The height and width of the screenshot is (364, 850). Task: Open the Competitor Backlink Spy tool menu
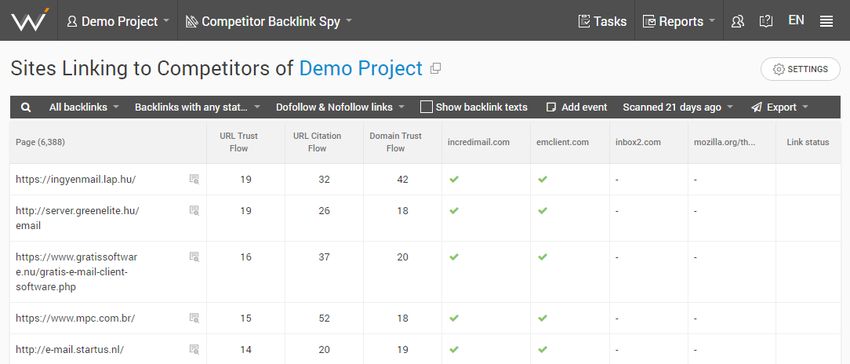(268, 21)
